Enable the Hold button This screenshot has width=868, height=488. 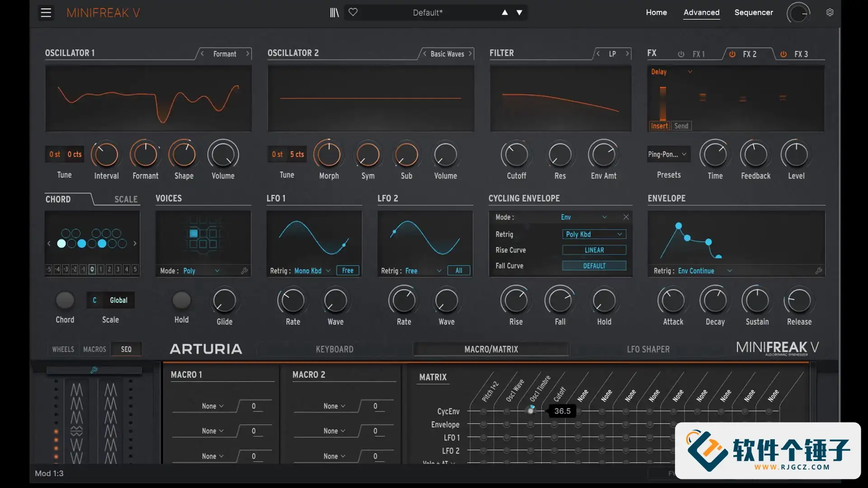click(182, 300)
